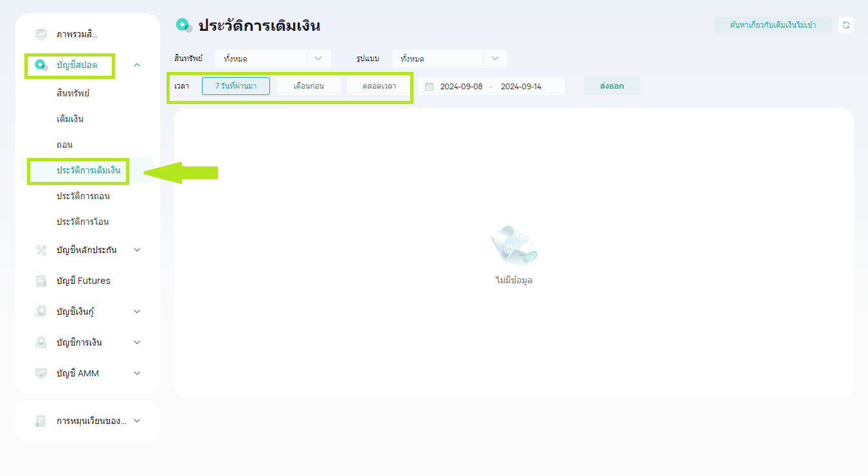Click the ภาพรวมสินทรัพย์ overview sidebar icon
Screen dimensions: 868x476
41,34
